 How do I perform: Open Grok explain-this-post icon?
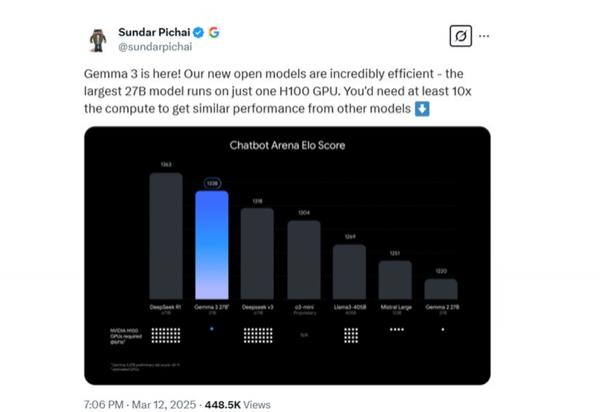pyautogui.click(x=461, y=36)
